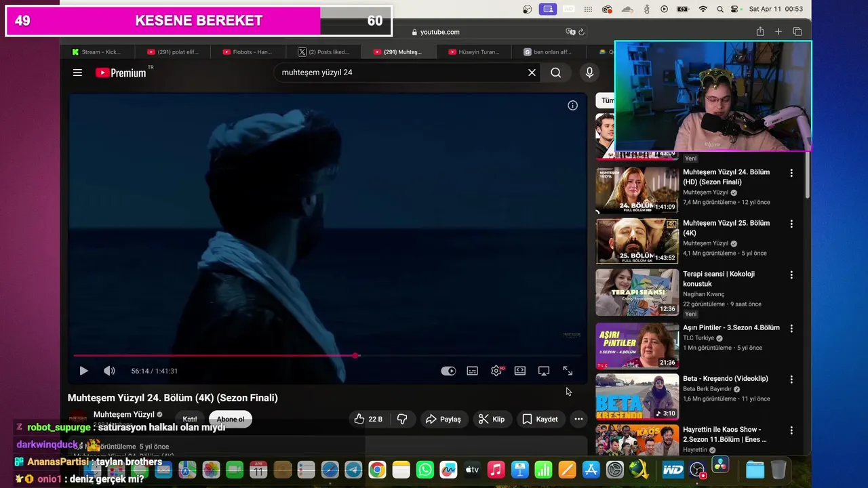Open the YouTube hamburger guide menu
Screen dimensions: 868x488
(77, 73)
